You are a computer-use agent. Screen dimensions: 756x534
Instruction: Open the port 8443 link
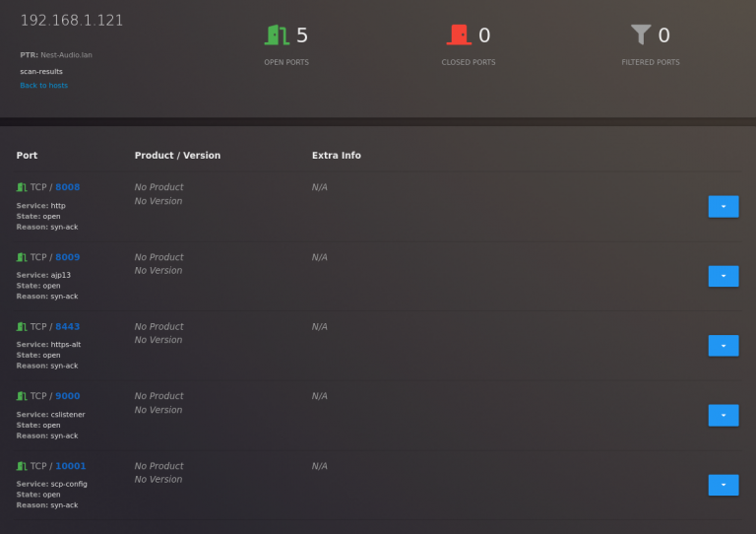pos(67,326)
